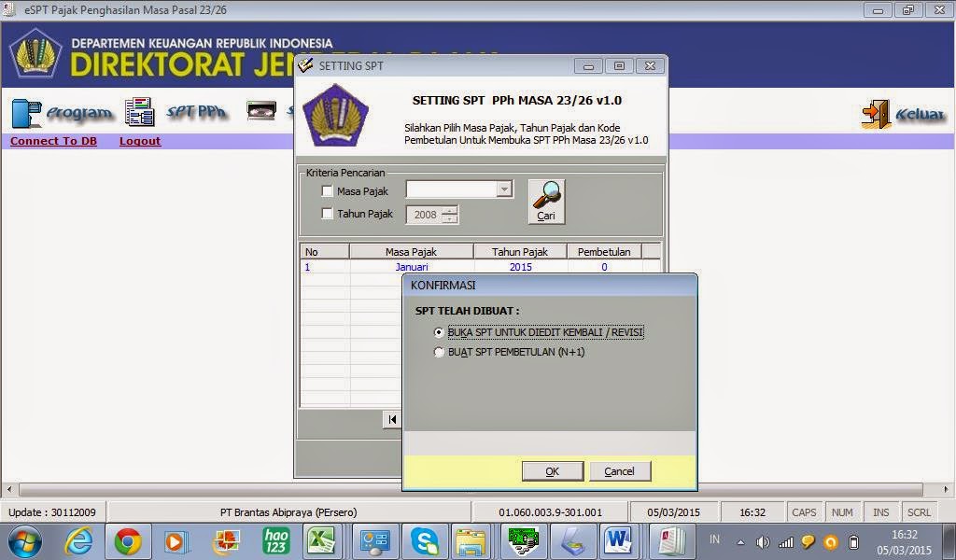Click the IN language indicator
Screen dimensions: 956x560
(714, 539)
